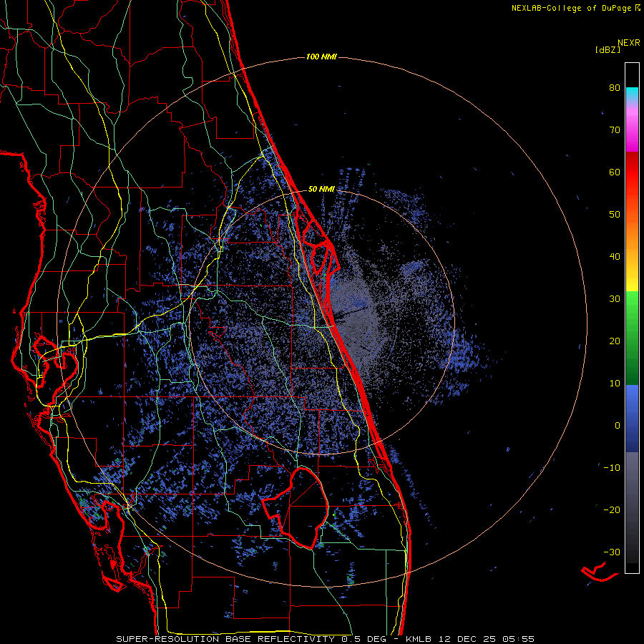Click the magenta band of the reflectivity legend
Screen dimensions: 644x644
point(632,130)
